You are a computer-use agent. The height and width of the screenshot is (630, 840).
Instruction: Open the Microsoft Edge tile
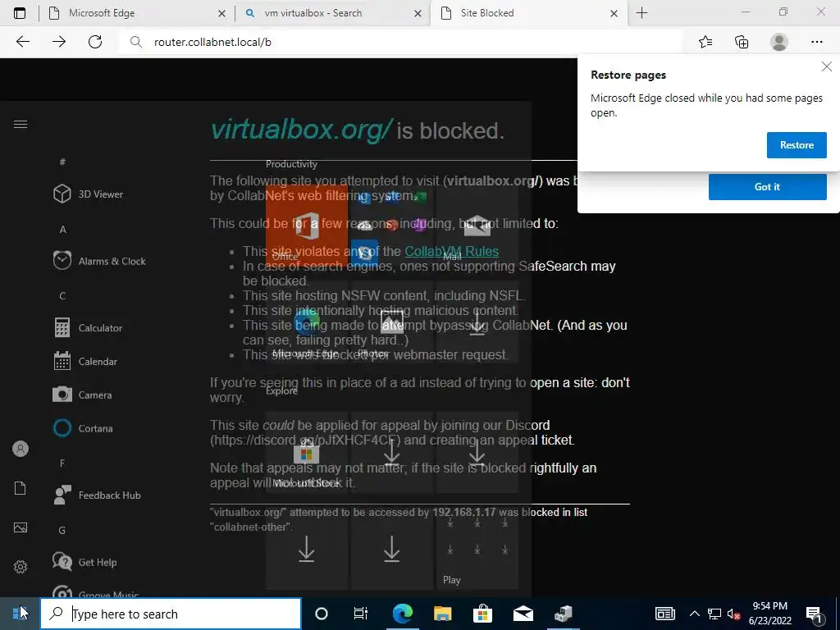(x=307, y=322)
